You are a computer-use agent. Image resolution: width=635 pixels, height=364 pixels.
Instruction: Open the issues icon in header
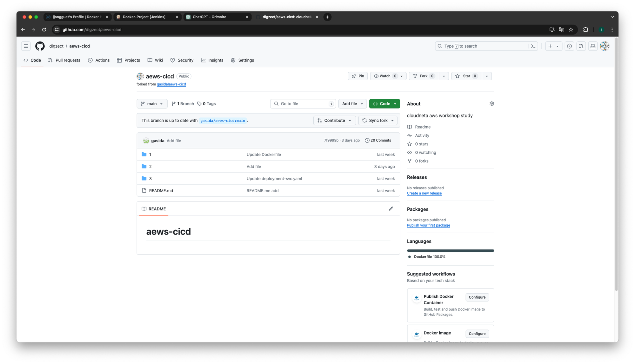(x=569, y=46)
